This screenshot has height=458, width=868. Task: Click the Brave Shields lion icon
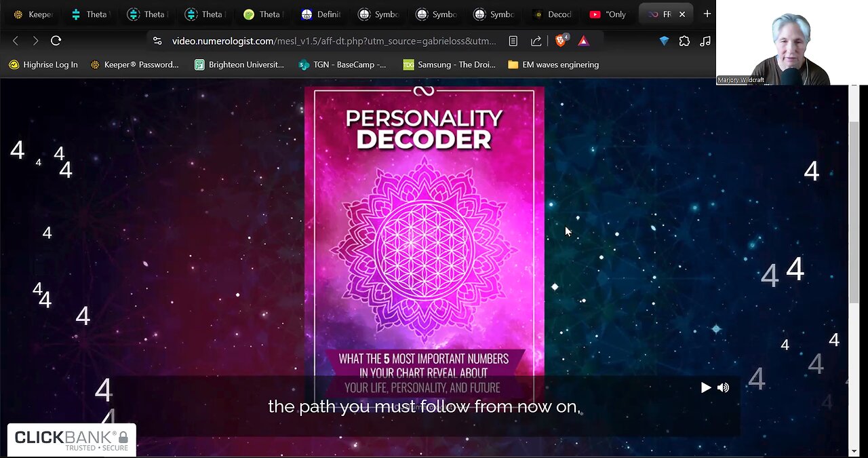(561, 41)
